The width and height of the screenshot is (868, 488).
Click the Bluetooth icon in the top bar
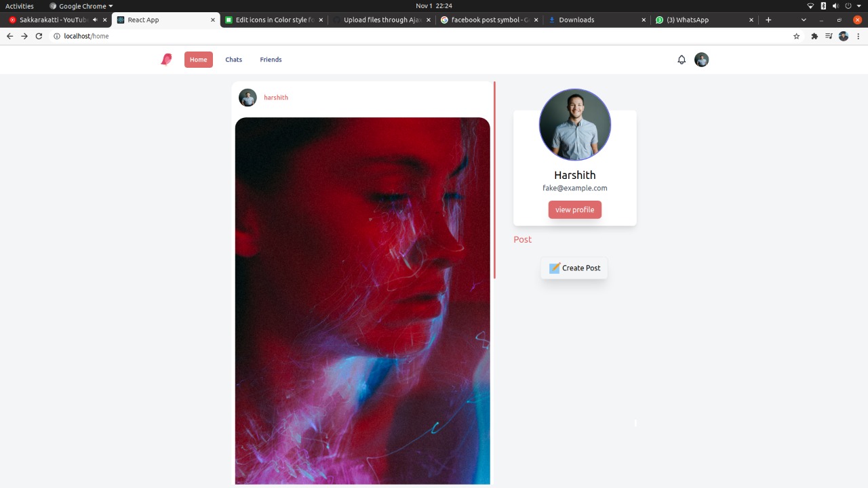[x=823, y=6]
